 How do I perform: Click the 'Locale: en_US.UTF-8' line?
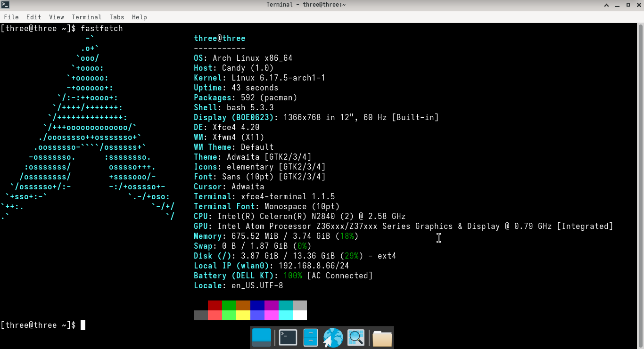(239, 285)
